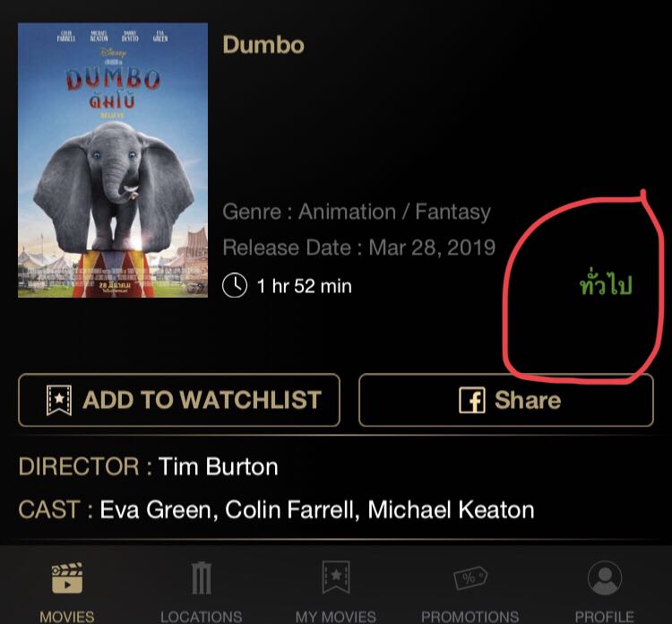Tap the Dumbo movie title
672x624 pixels.
(263, 45)
